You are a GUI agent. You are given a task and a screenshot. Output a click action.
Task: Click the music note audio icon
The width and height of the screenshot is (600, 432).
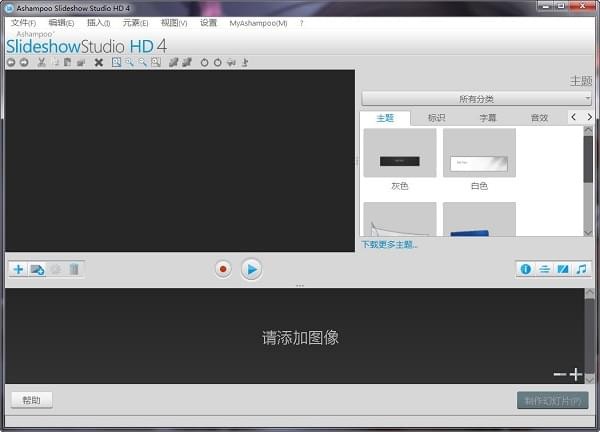pyautogui.click(x=581, y=269)
